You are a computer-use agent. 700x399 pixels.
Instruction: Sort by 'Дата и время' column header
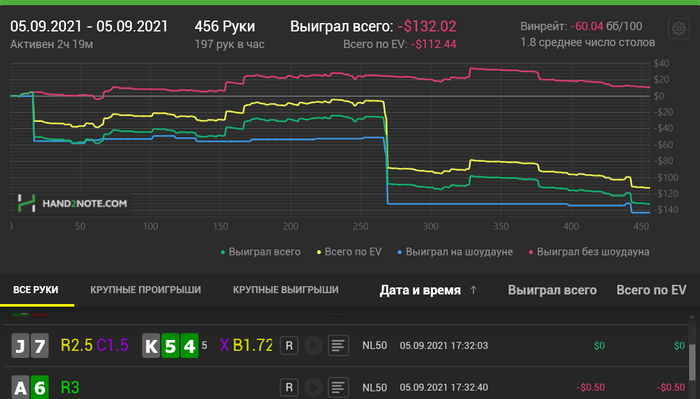[x=420, y=290]
